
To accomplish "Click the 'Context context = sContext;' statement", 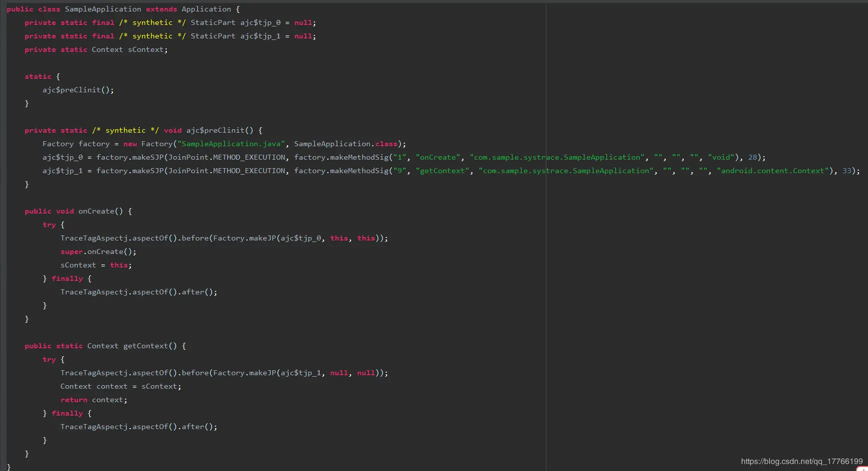I will pyautogui.click(x=121, y=386).
